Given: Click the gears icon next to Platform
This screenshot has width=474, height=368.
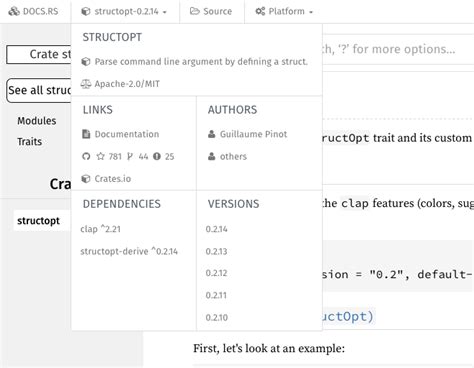Looking at the screenshot, I should [260, 11].
